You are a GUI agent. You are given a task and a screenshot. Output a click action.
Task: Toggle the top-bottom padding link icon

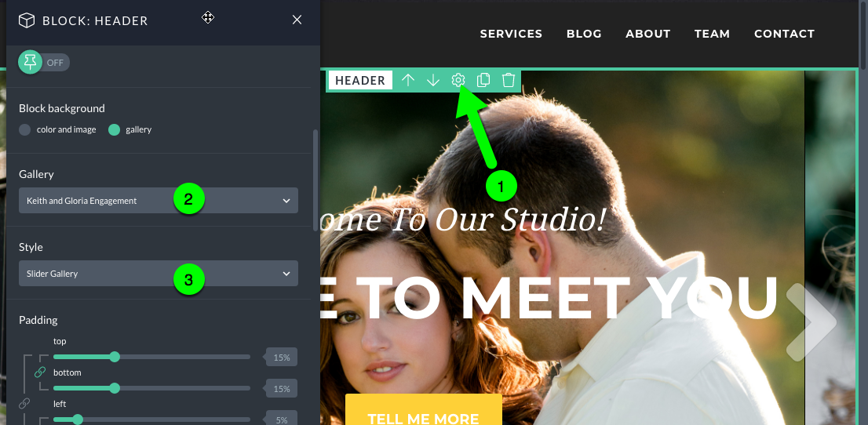40,372
